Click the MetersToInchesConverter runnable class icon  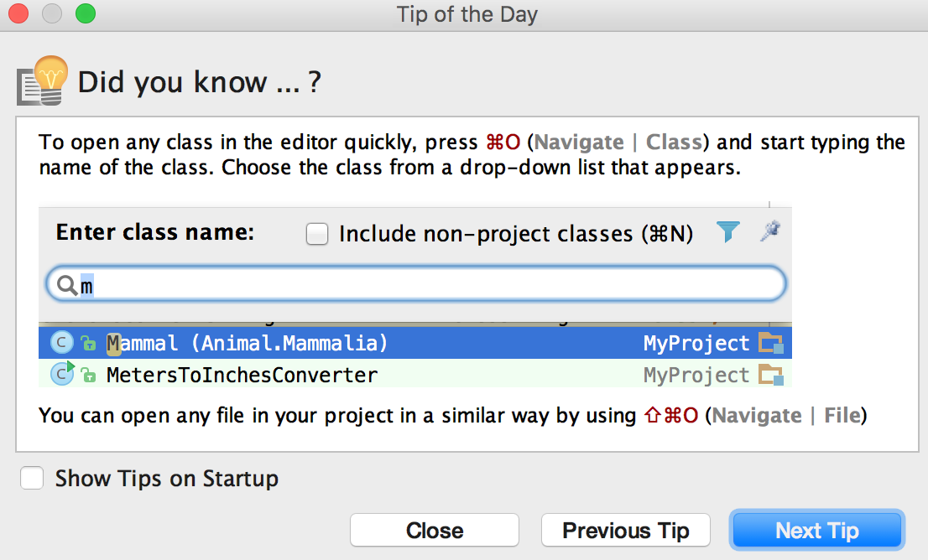point(62,374)
